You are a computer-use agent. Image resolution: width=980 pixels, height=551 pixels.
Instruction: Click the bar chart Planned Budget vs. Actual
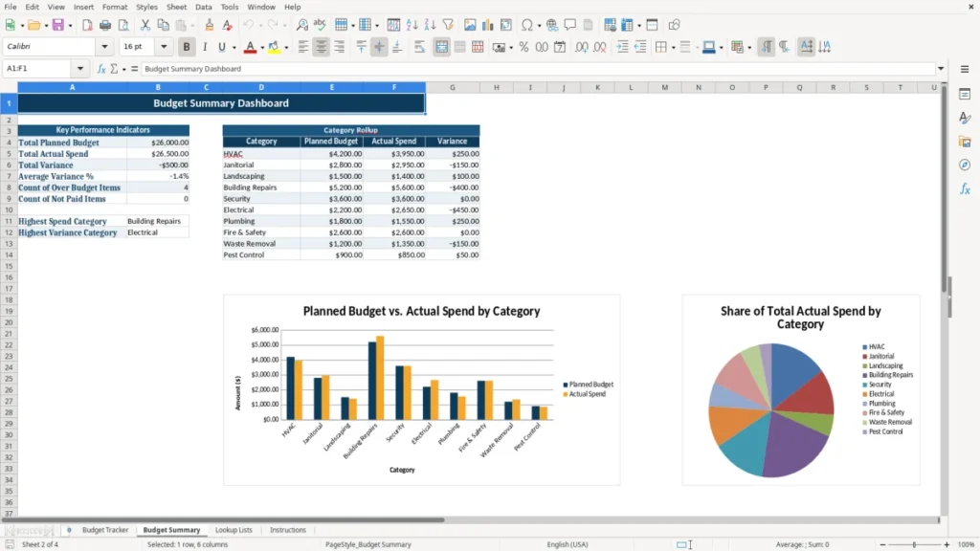click(421, 390)
